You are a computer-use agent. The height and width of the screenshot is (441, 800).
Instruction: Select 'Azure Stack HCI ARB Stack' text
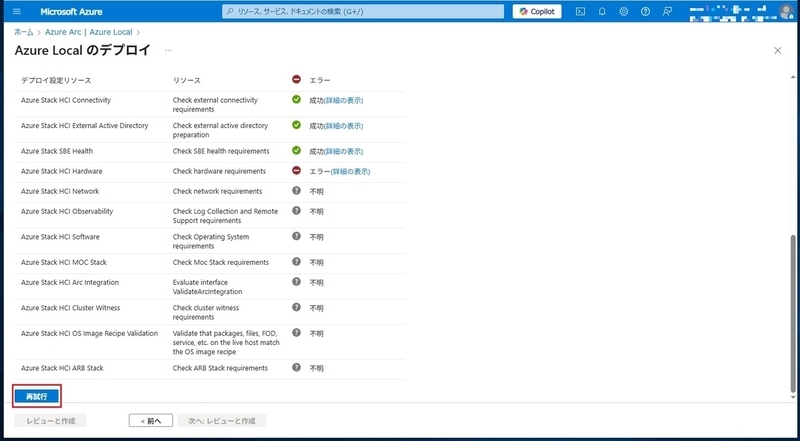[x=62, y=368]
